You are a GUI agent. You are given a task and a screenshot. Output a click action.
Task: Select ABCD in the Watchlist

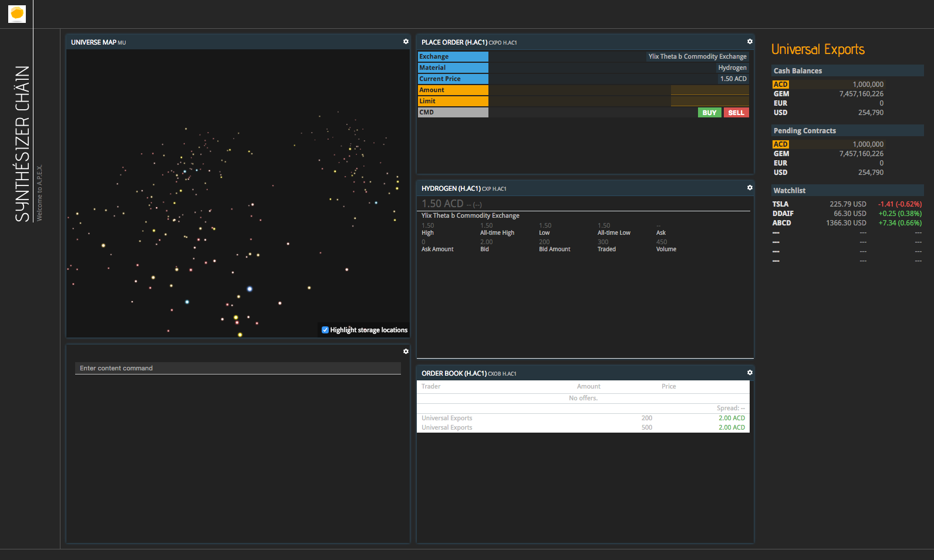[x=781, y=223]
